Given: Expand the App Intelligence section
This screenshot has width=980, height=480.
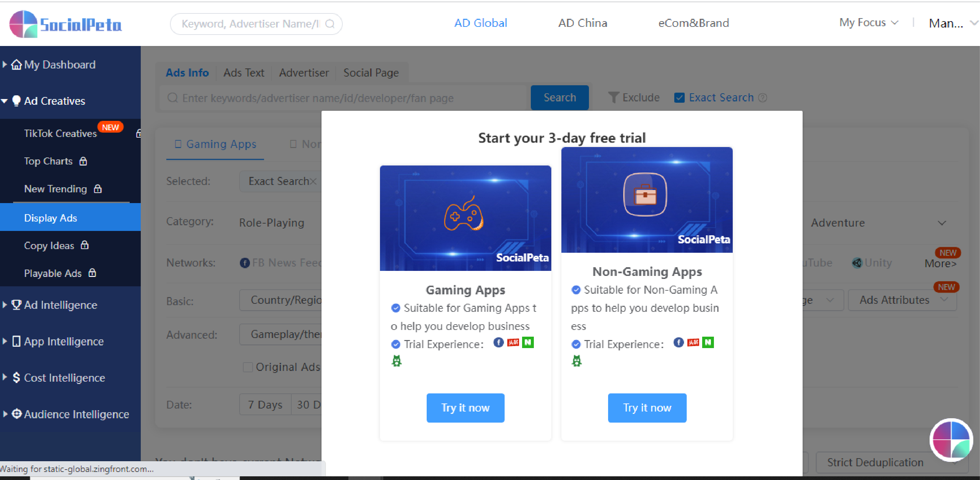Looking at the screenshot, I should [5, 341].
